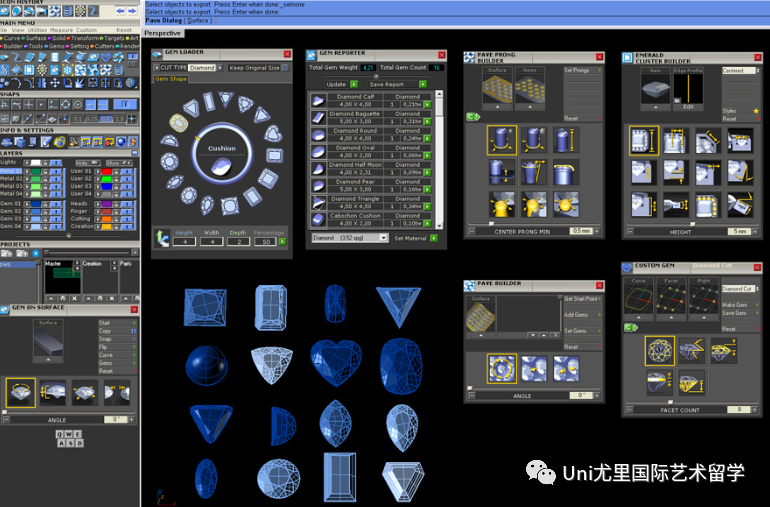Open the Curve menu
Screen dimensions: 770x507
(12, 38)
